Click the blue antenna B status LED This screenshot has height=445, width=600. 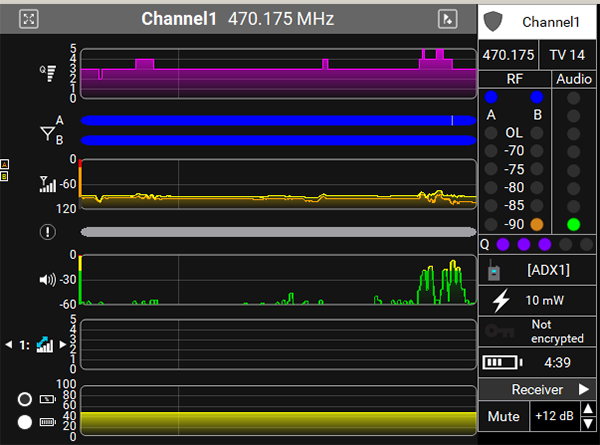(537, 97)
